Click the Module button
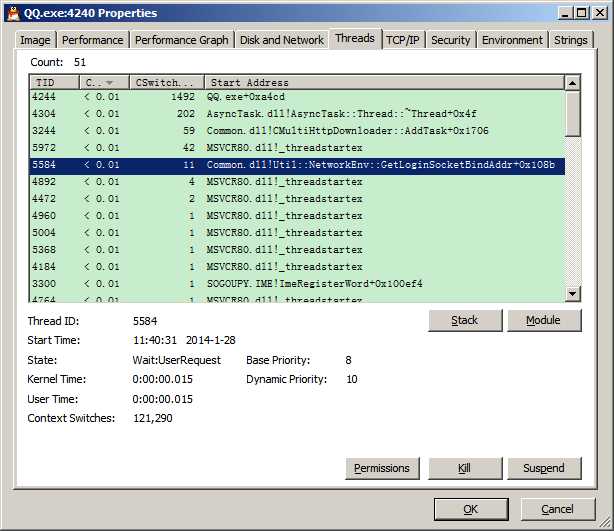 [544, 320]
